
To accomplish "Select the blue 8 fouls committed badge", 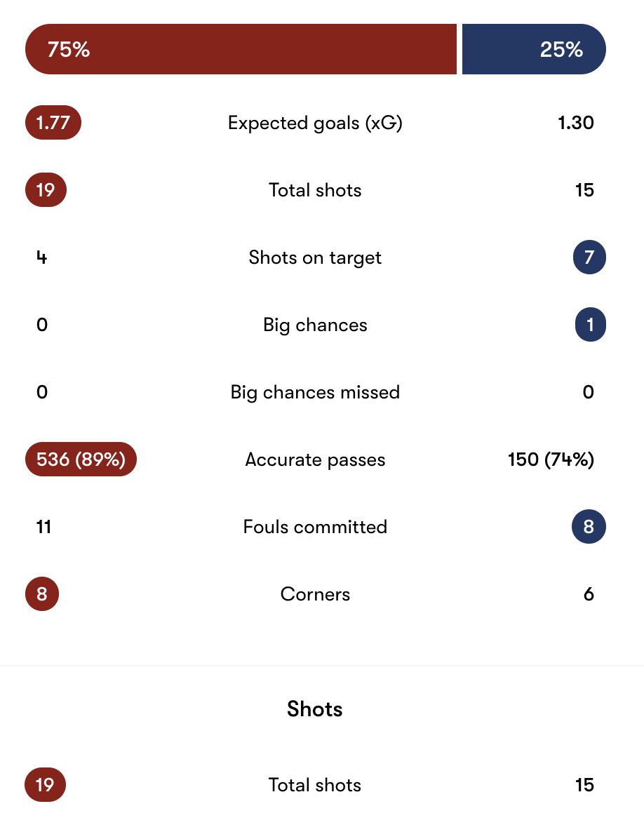I will [x=589, y=527].
